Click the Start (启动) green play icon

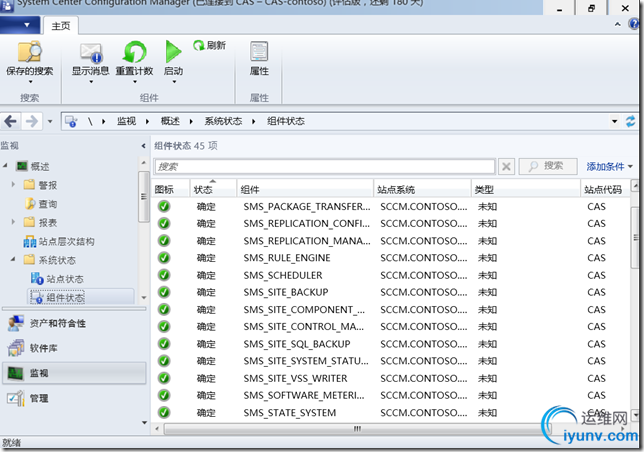173,52
